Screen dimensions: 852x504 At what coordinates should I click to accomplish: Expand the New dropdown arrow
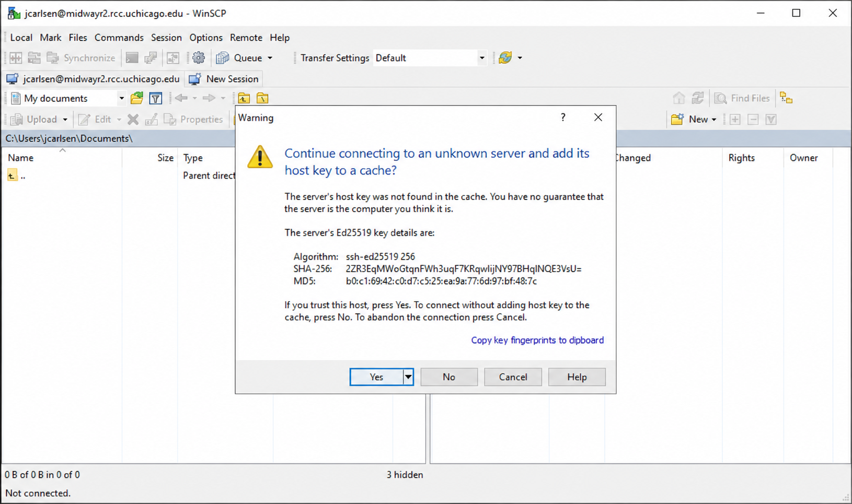pos(714,120)
